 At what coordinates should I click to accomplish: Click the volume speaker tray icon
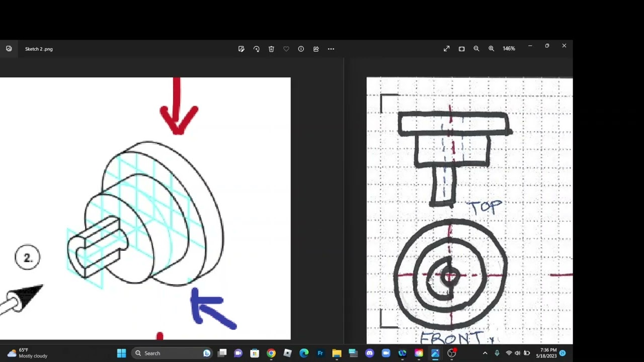pos(517,353)
